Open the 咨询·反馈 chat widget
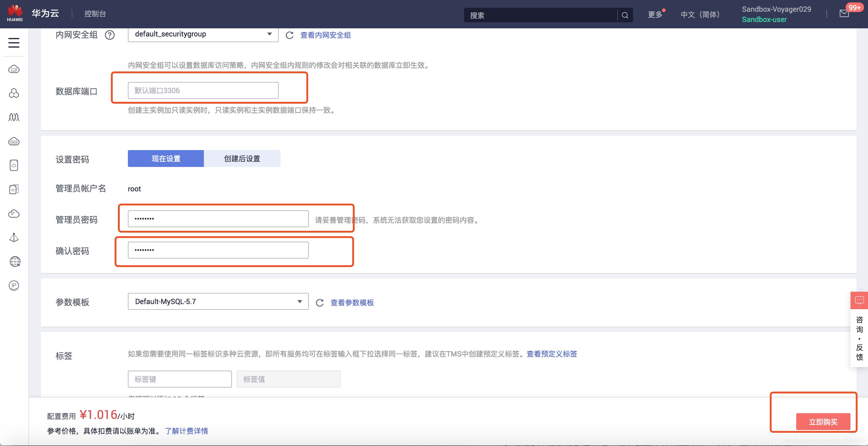The height and width of the screenshot is (446, 868). pos(859,329)
